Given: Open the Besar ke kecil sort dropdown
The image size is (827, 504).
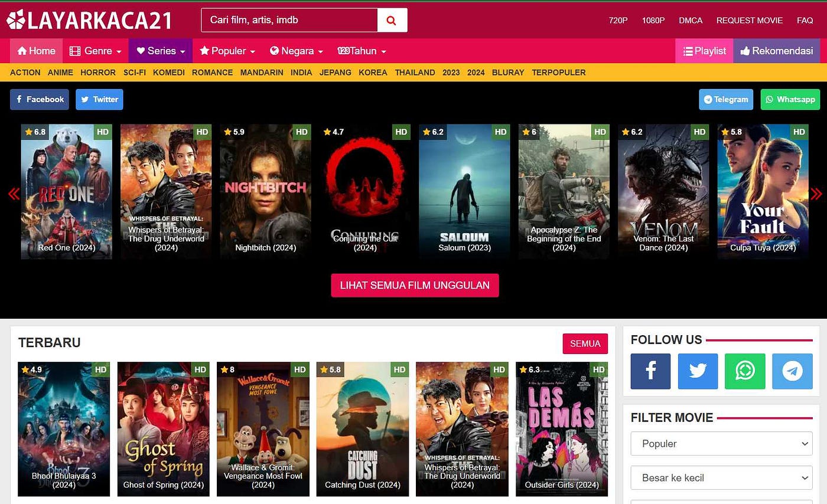Looking at the screenshot, I should pyautogui.click(x=721, y=478).
